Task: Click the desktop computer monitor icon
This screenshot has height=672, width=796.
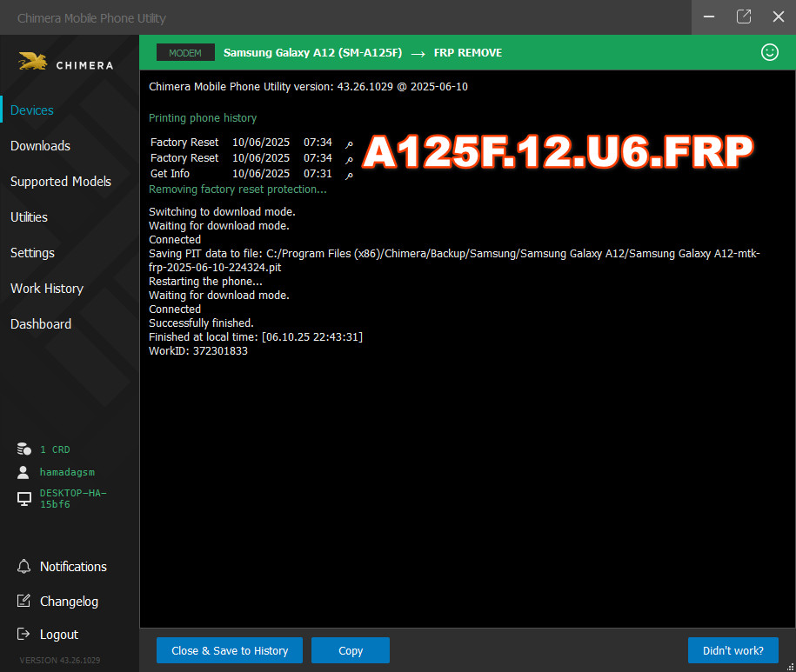Action: click(x=23, y=498)
